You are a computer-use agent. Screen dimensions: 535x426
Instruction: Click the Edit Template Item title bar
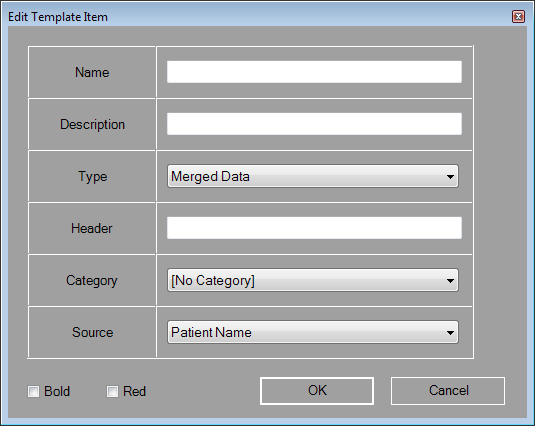click(x=259, y=16)
